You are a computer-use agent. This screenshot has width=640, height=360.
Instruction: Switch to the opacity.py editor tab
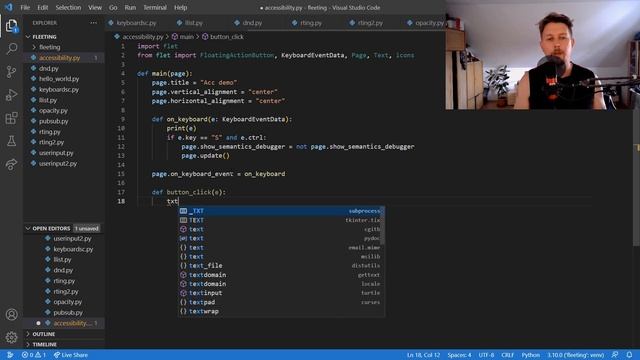427,23
